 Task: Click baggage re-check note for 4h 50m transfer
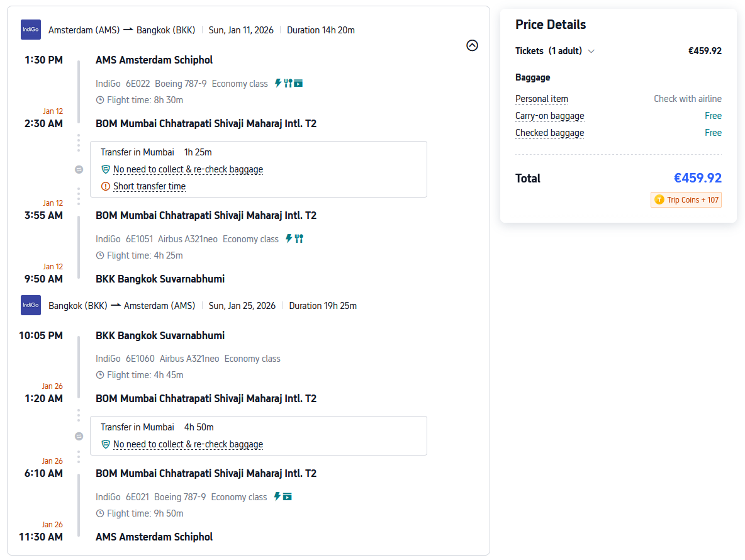point(188,444)
